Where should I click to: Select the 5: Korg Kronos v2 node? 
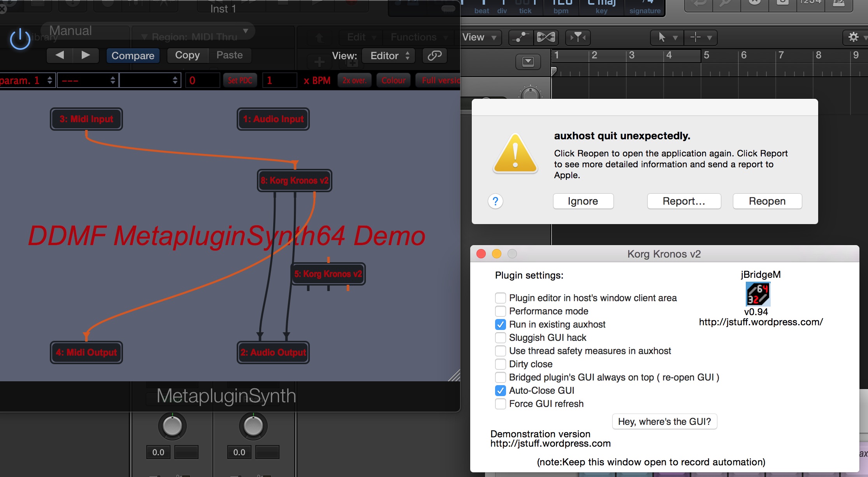tap(328, 274)
